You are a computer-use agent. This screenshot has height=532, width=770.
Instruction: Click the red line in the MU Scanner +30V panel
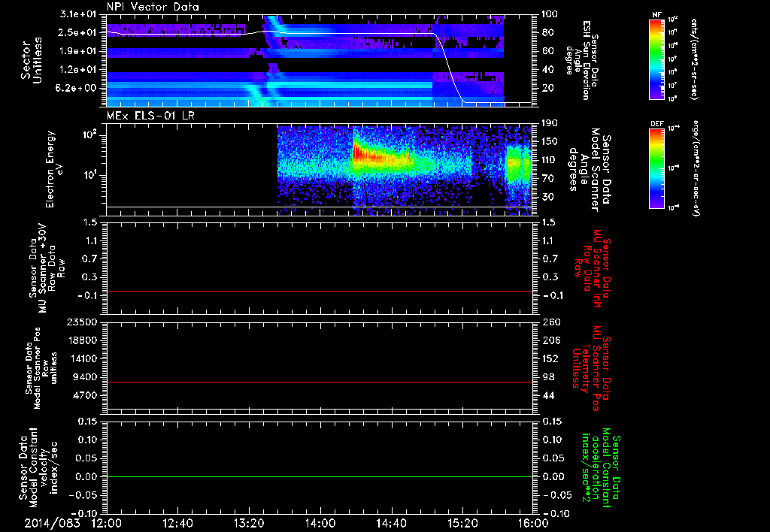tap(320, 291)
